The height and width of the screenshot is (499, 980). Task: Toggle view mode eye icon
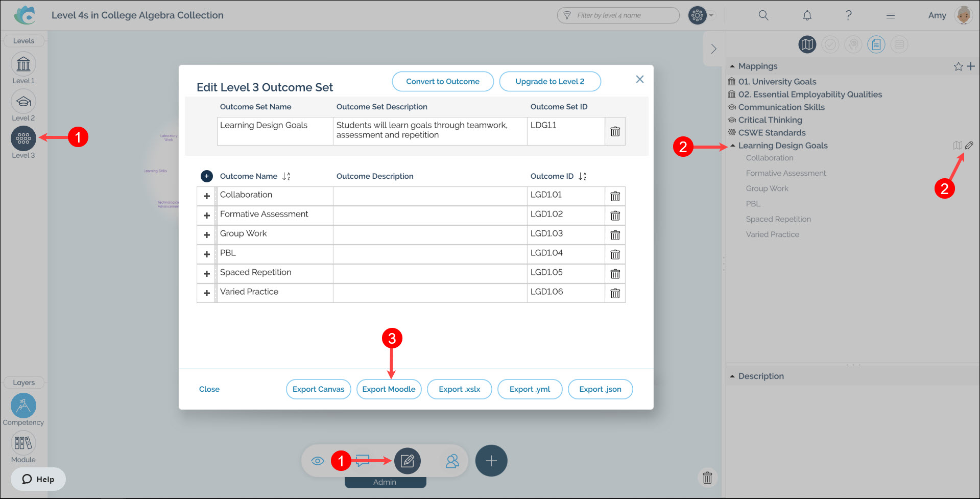pyautogui.click(x=318, y=461)
